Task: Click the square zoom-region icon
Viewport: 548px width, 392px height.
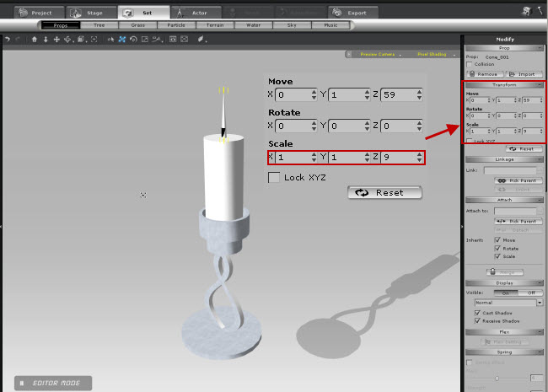Action: [145, 40]
